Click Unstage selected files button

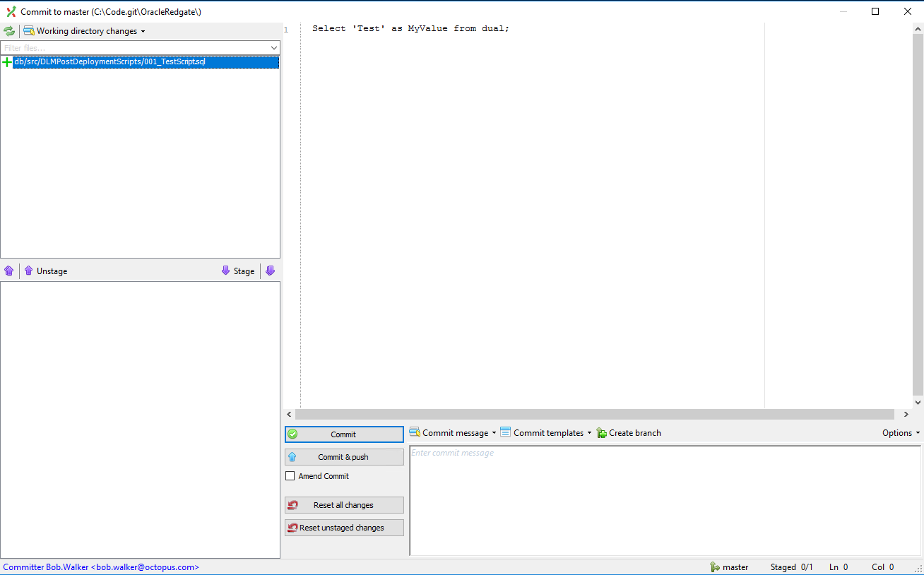pos(46,271)
